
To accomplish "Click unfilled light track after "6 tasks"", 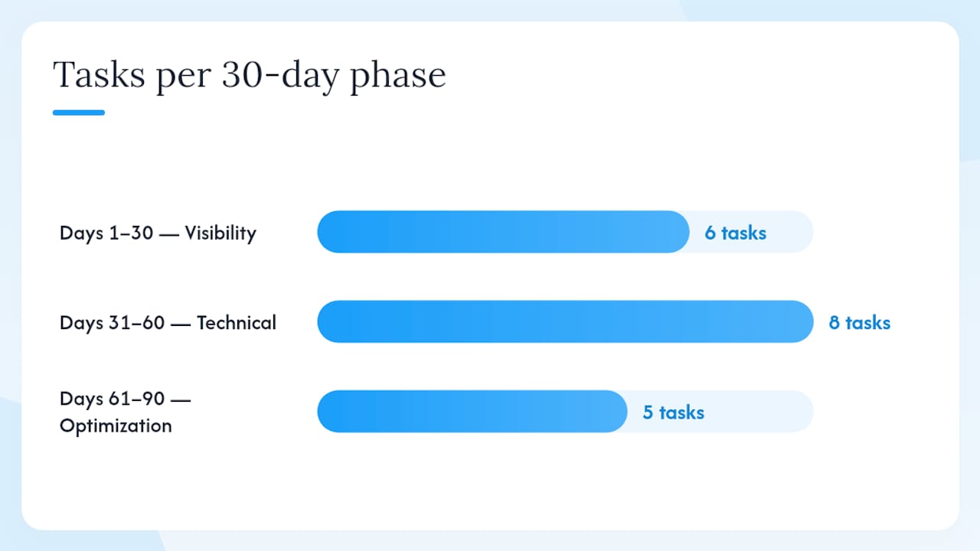I will coord(790,232).
